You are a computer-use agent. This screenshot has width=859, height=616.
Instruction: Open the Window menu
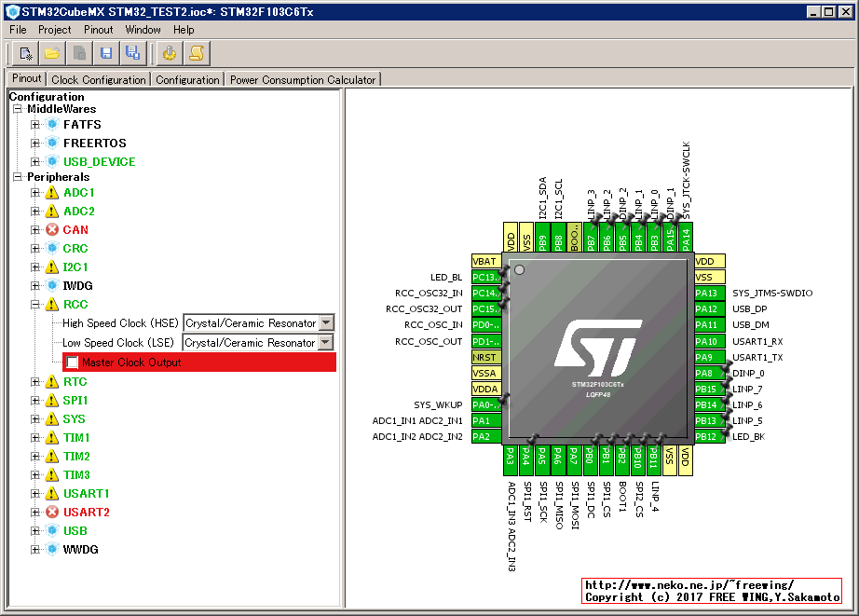(143, 30)
